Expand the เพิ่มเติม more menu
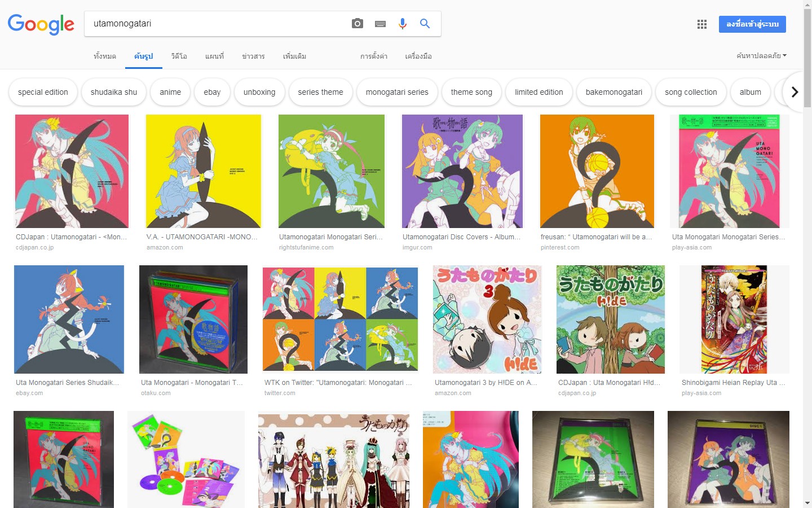 point(294,56)
